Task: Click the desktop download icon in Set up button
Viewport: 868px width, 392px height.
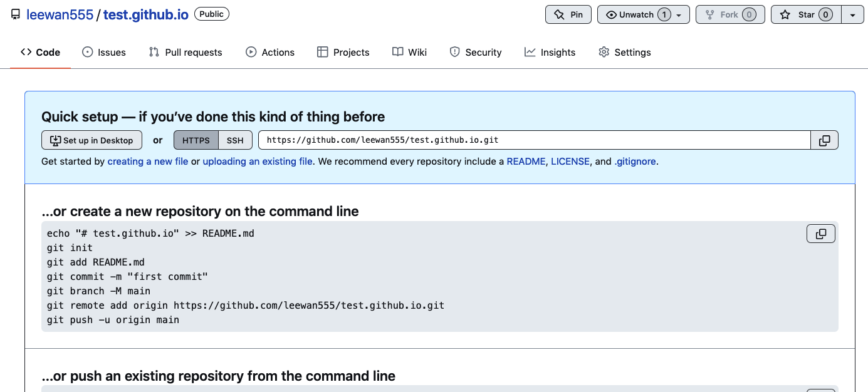Action: 55,140
